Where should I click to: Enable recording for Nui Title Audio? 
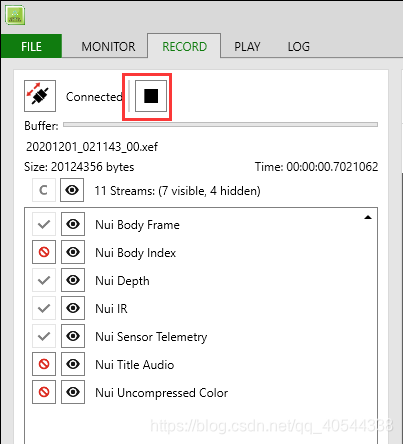point(44,364)
